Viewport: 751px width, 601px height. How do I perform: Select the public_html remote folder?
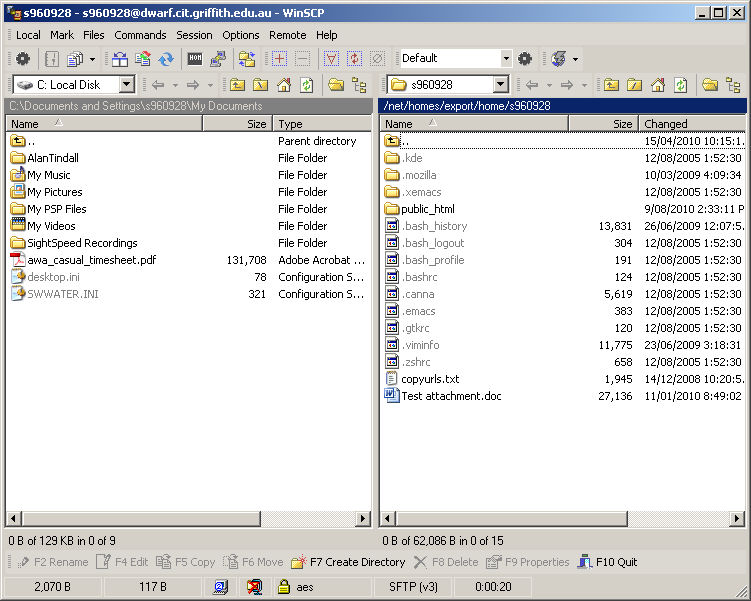tap(420, 209)
